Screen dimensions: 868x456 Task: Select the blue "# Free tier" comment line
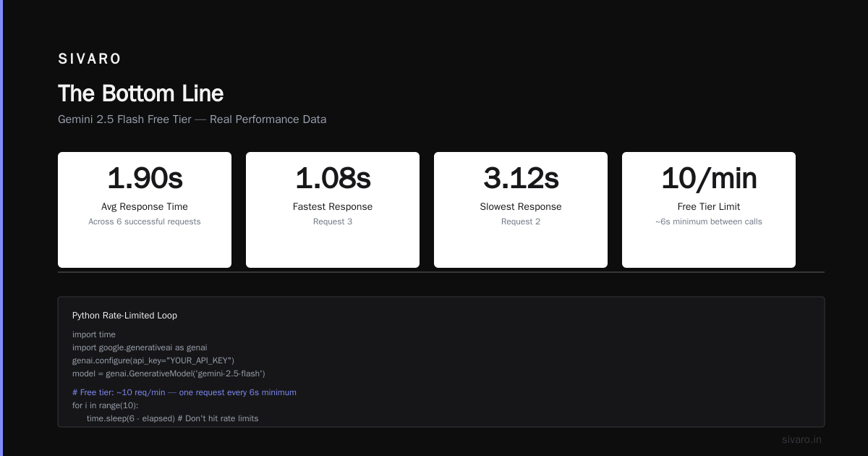[x=184, y=392]
